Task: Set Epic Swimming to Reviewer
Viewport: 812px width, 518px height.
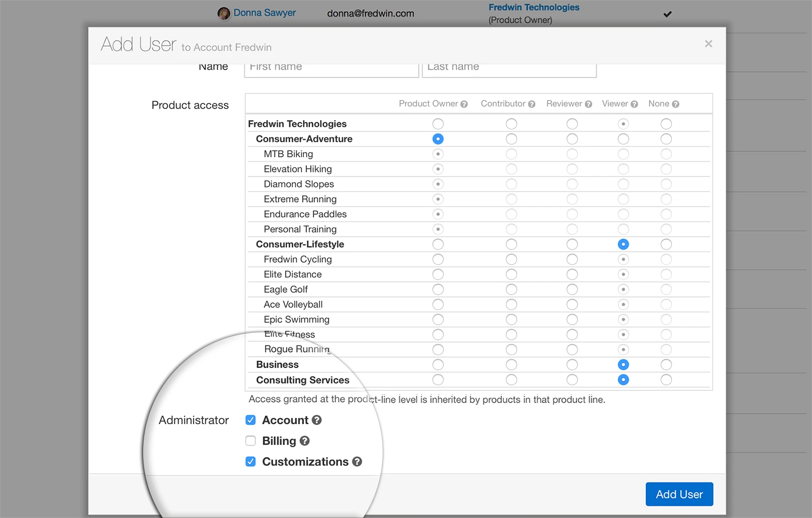Action: click(x=572, y=320)
